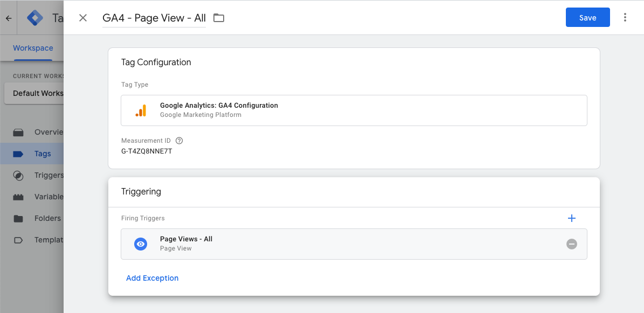Click the Page View trigger eye icon
The height and width of the screenshot is (313, 644).
(x=141, y=244)
